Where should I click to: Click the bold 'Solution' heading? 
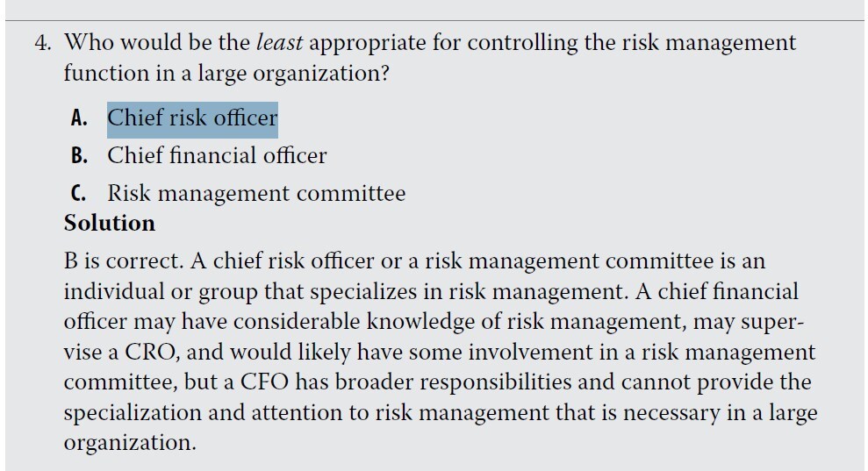pyautogui.click(x=110, y=224)
